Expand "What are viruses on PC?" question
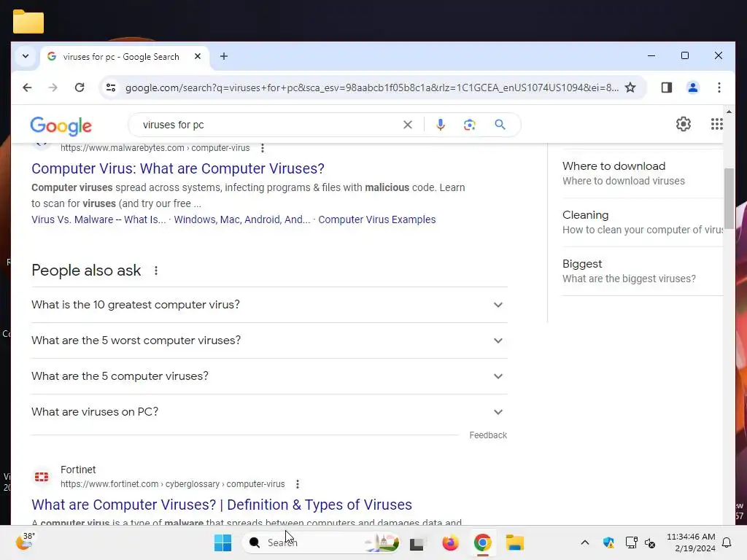This screenshot has height=560, width=747. coord(269,412)
